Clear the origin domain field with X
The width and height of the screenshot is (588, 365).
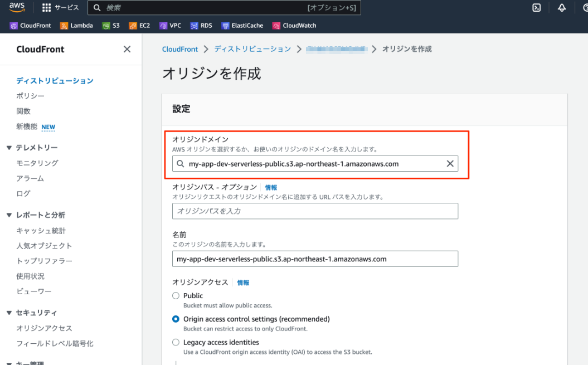450,164
